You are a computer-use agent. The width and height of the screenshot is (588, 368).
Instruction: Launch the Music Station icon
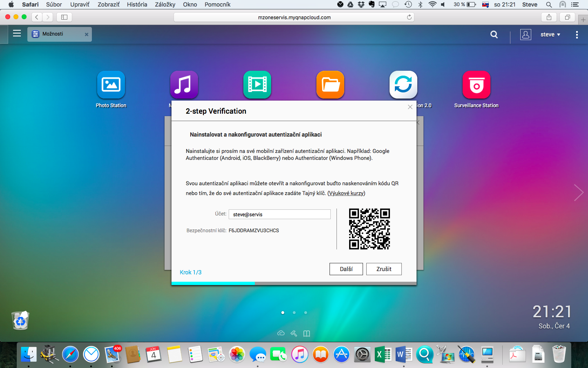(x=184, y=85)
